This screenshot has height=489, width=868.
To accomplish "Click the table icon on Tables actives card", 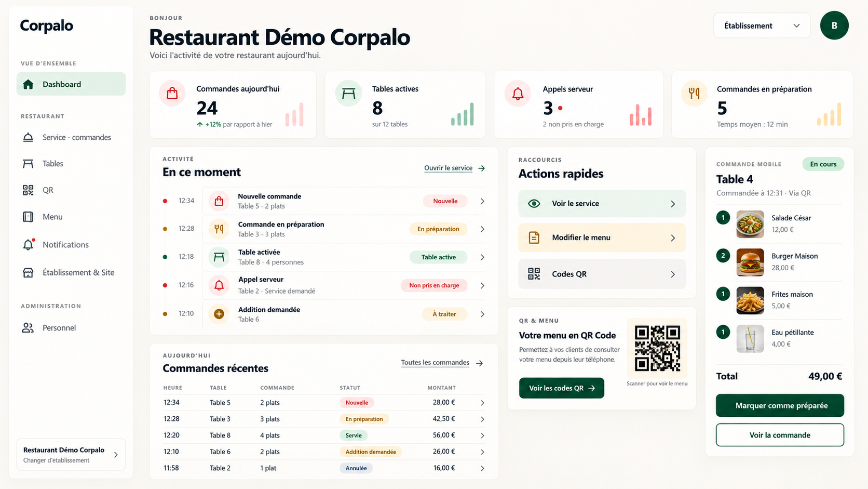I will pyautogui.click(x=349, y=94).
